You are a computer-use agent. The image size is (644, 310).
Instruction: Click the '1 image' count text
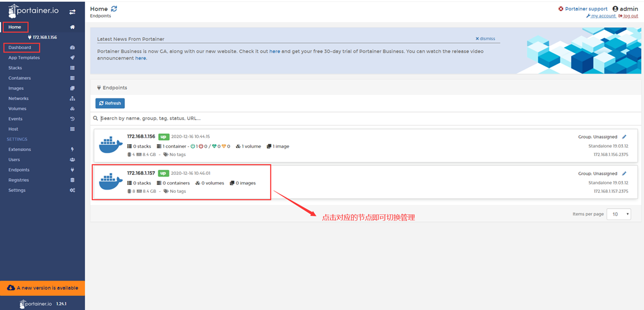point(281,147)
